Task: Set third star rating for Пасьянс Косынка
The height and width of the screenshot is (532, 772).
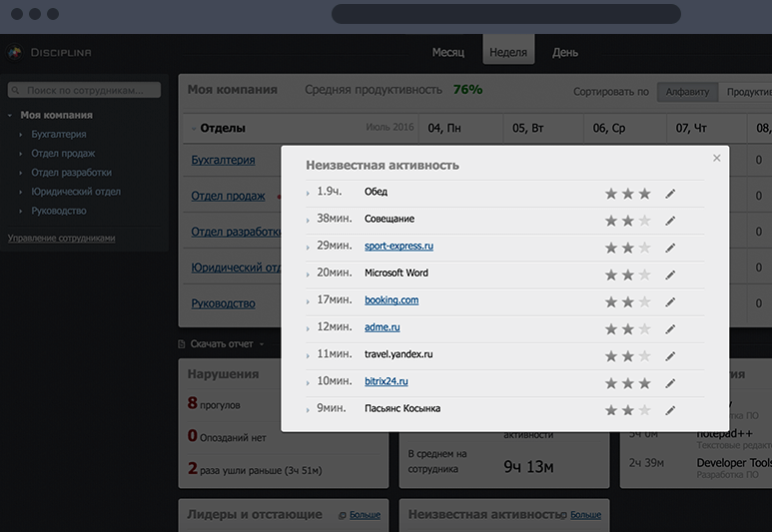Action: click(644, 410)
